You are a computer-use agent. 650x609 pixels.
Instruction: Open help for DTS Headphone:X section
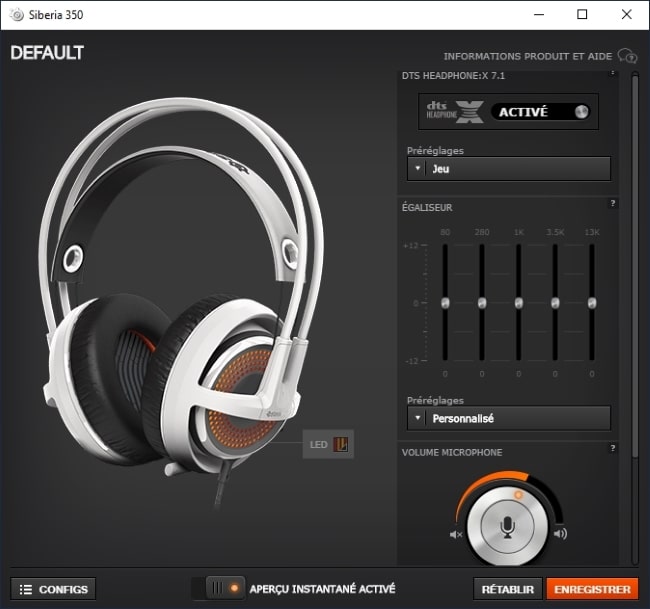(612, 73)
